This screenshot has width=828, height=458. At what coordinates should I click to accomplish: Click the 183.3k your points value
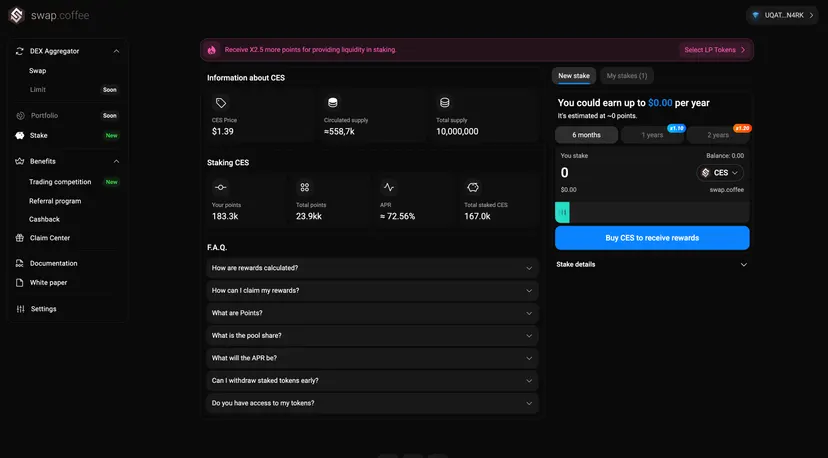(225, 217)
